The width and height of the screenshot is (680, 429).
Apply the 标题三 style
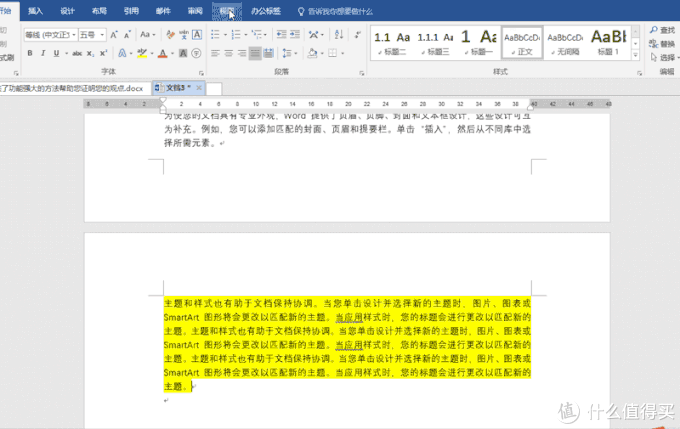pos(435,43)
